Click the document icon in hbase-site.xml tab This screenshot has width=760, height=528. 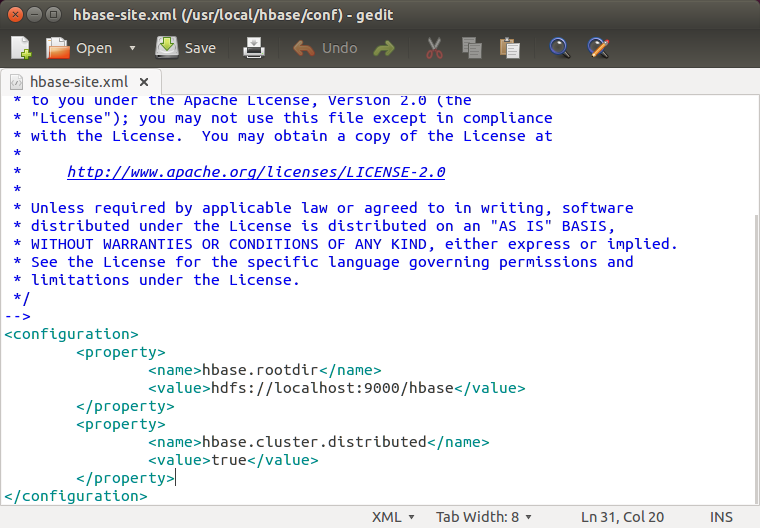16,82
